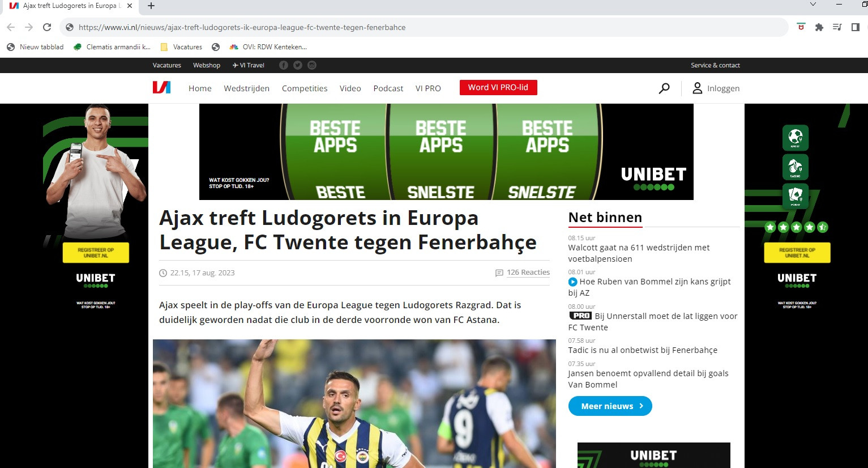This screenshot has width=868, height=468.
Task: Open the VI Travel link
Action: click(249, 65)
